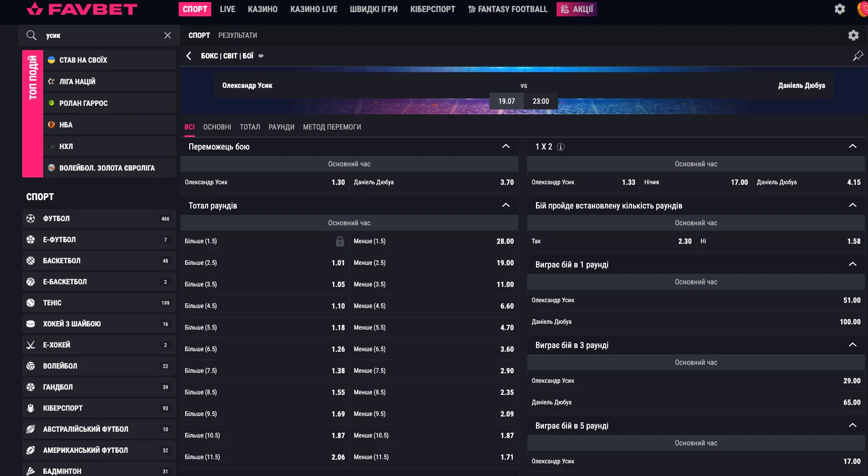Image resolution: width=868 pixels, height=476 pixels.
Task: Select the Е-Футбол sport icon
Action: click(31, 240)
